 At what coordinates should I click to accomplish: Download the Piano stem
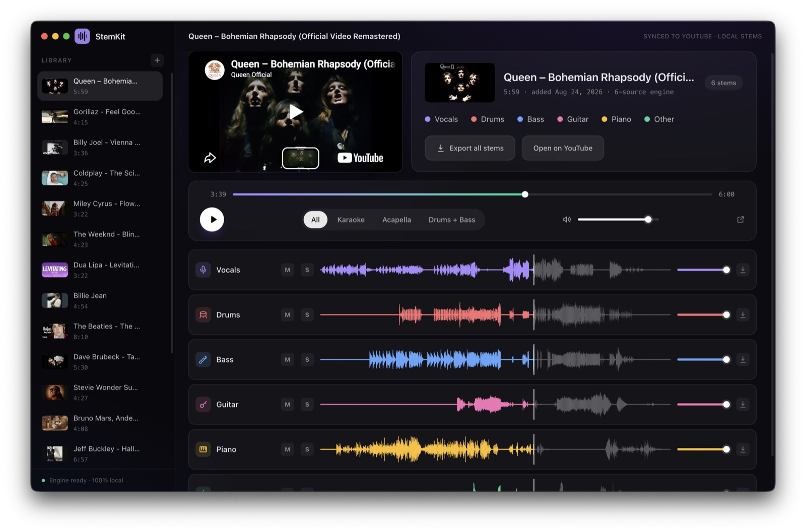click(x=743, y=449)
